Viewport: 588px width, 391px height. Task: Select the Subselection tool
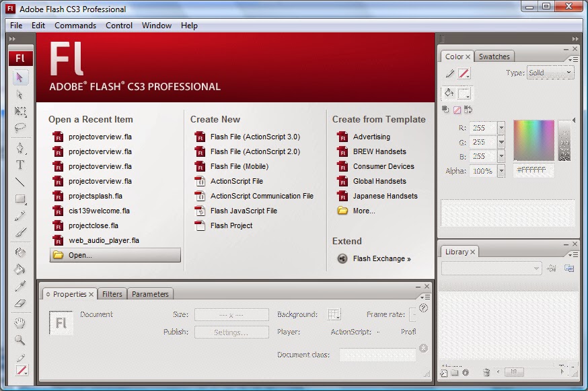point(20,95)
